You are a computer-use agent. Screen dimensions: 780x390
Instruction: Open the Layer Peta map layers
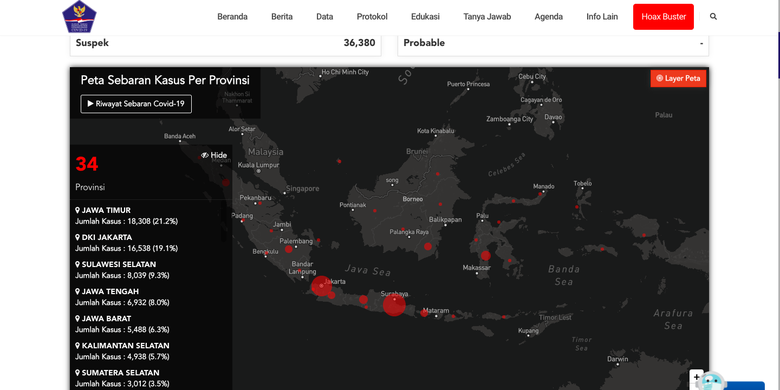[x=678, y=78]
